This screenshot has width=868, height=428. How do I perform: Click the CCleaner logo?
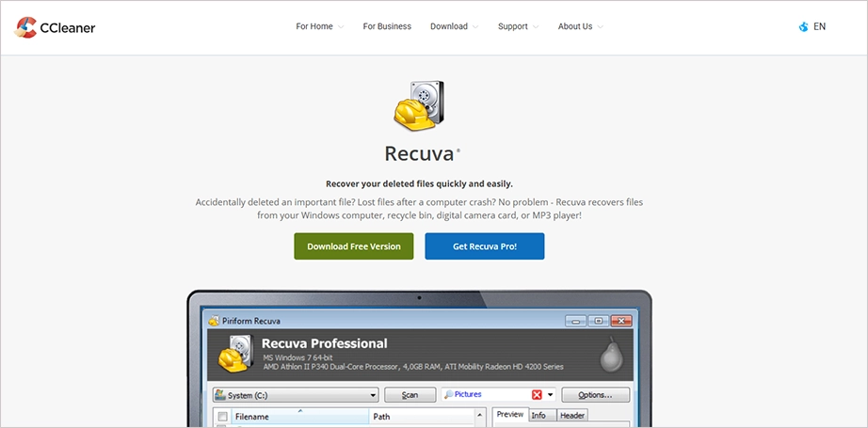click(x=55, y=27)
